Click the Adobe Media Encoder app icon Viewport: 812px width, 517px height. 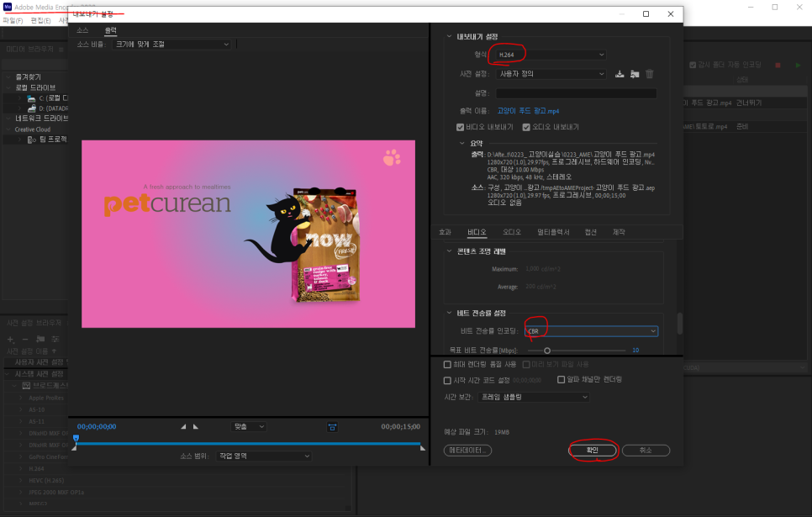coord(8,7)
